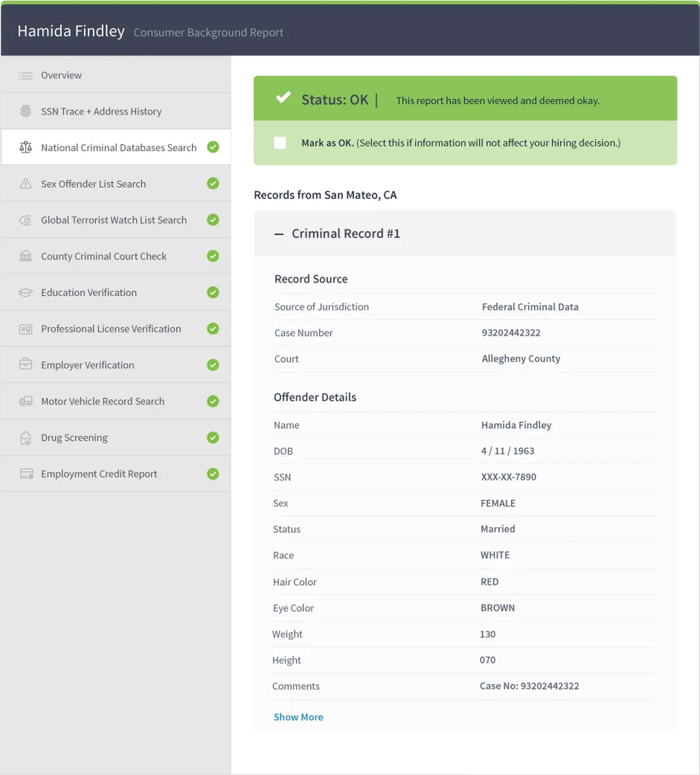Click the briefcase icon for Employer Verification
Image resolution: width=700 pixels, height=775 pixels.
pos(26,365)
